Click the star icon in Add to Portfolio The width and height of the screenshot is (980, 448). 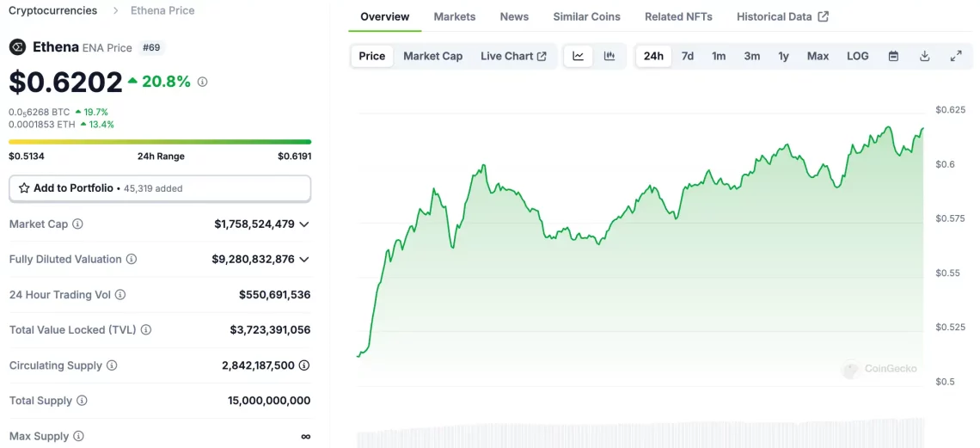(24, 188)
